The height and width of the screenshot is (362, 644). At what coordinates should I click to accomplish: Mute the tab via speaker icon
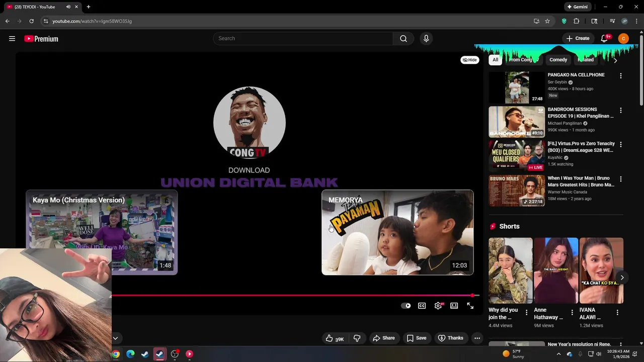(68, 7)
